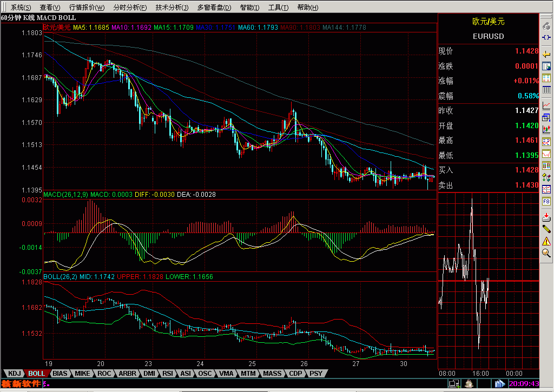554x392 pixels.
Task: Open the 多窗看盘(D) menu
Action: coord(214,8)
